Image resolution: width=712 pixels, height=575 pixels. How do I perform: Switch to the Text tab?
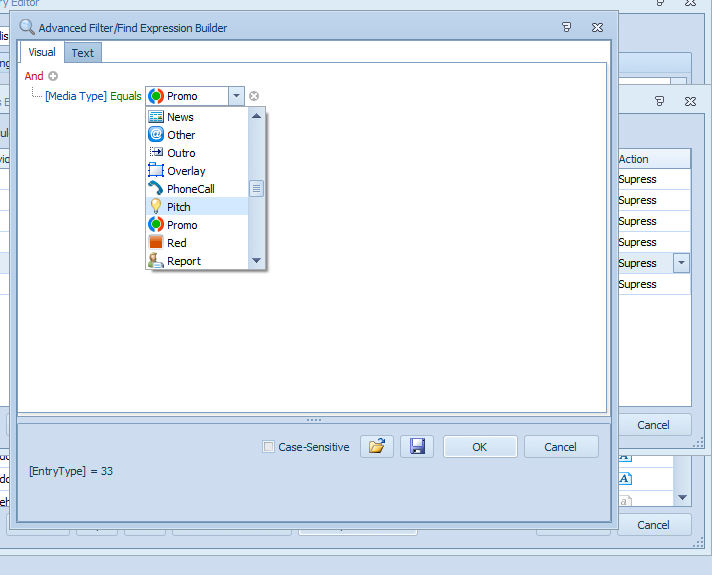point(83,53)
